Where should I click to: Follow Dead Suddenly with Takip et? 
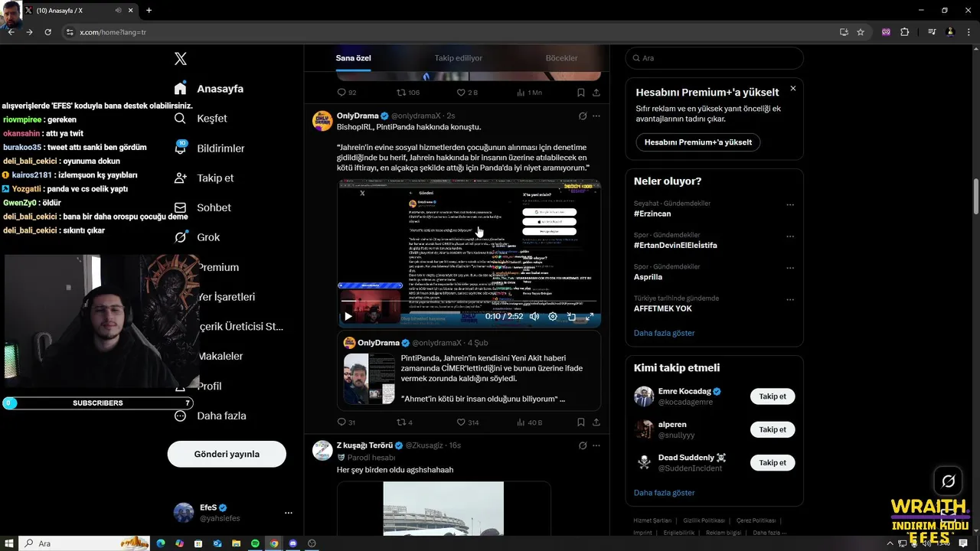tap(773, 462)
